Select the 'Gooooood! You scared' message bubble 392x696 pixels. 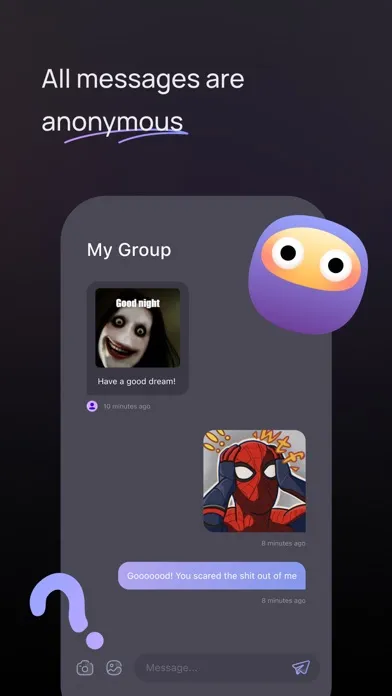click(212, 576)
